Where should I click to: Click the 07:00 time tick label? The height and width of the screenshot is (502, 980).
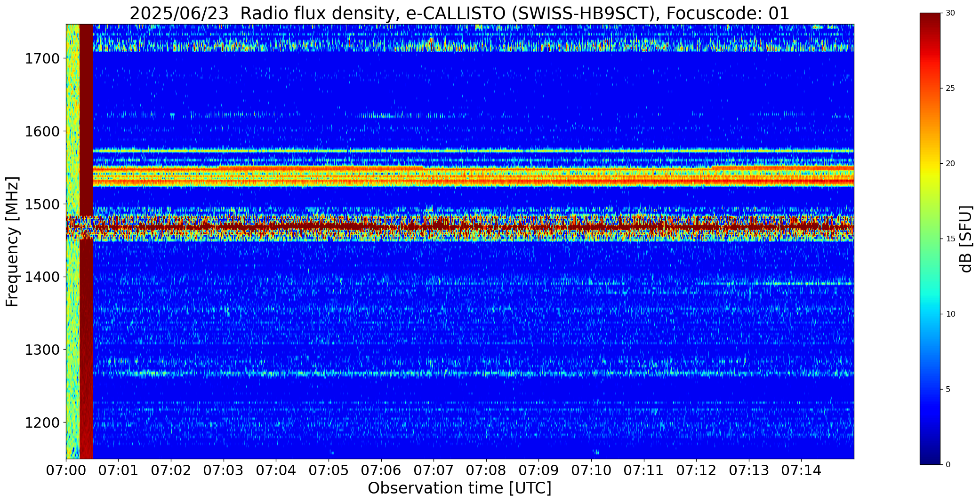[66, 470]
